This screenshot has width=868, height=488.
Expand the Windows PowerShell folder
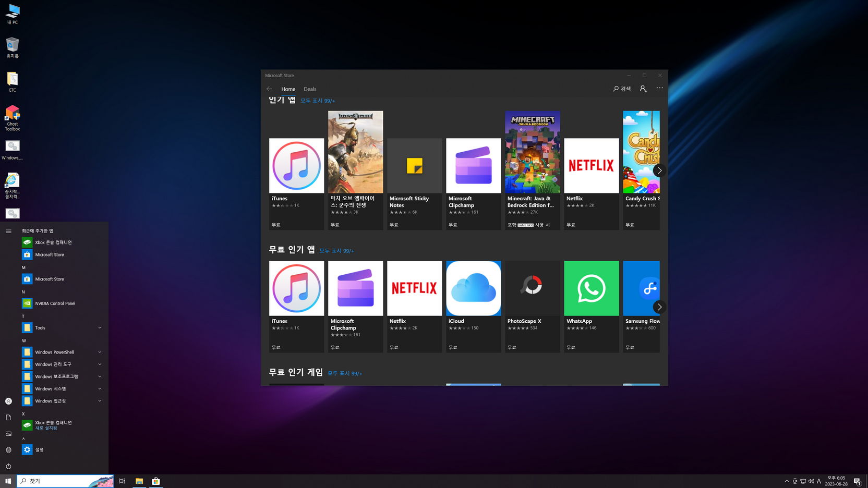(63, 352)
